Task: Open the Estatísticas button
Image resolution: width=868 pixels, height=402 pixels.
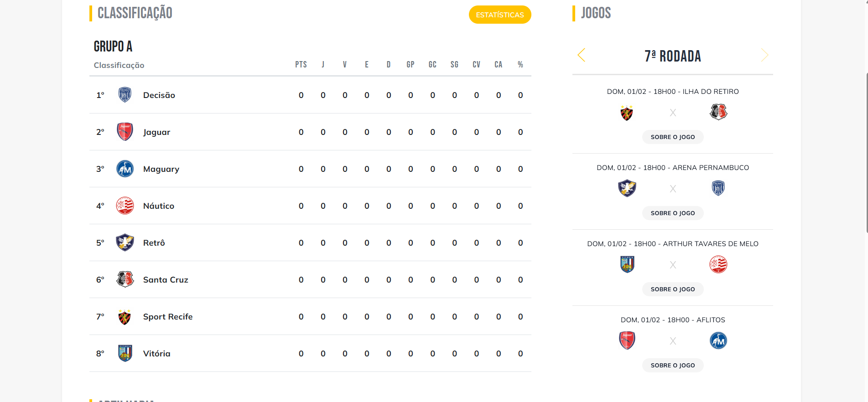Action: pyautogui.click(x=499, y=15)
